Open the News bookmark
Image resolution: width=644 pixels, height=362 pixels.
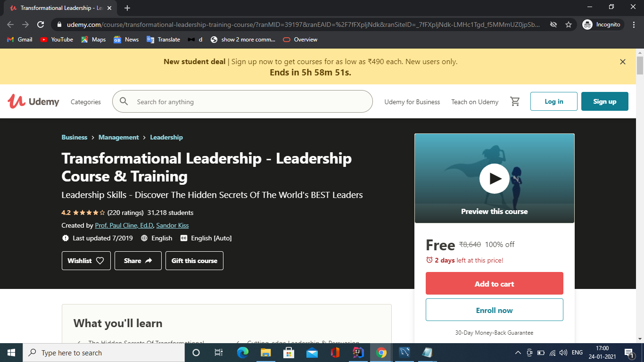[x=126, y=40]
